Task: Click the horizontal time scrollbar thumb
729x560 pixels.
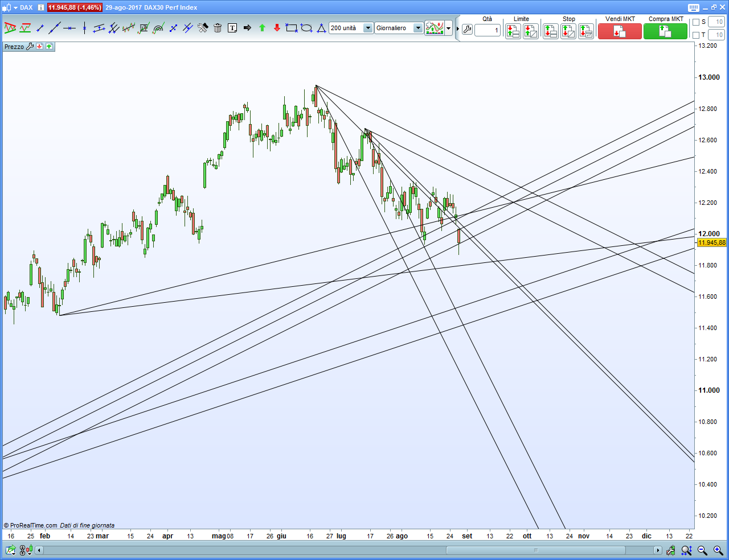Action: 535,550
